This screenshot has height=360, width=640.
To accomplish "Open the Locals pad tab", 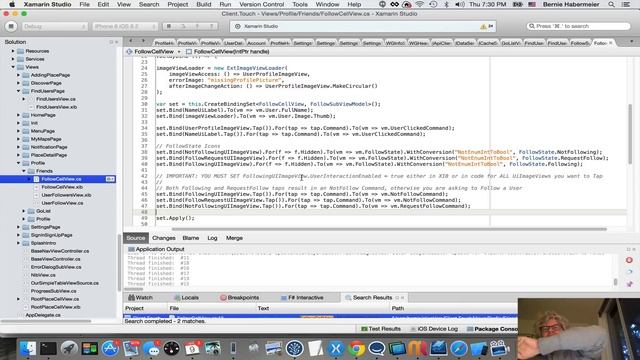I will tap(186, 298).
